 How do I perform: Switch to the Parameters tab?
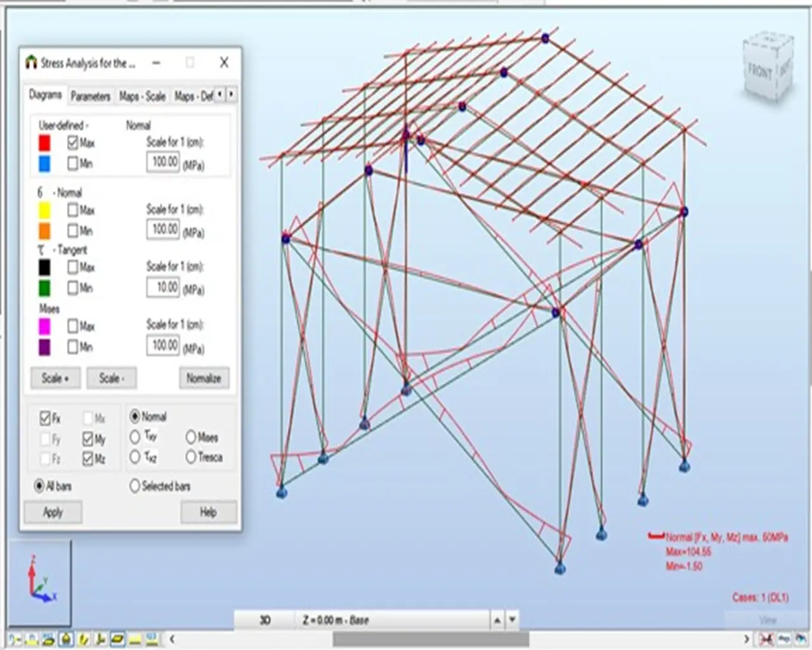[x=90, y=96]
